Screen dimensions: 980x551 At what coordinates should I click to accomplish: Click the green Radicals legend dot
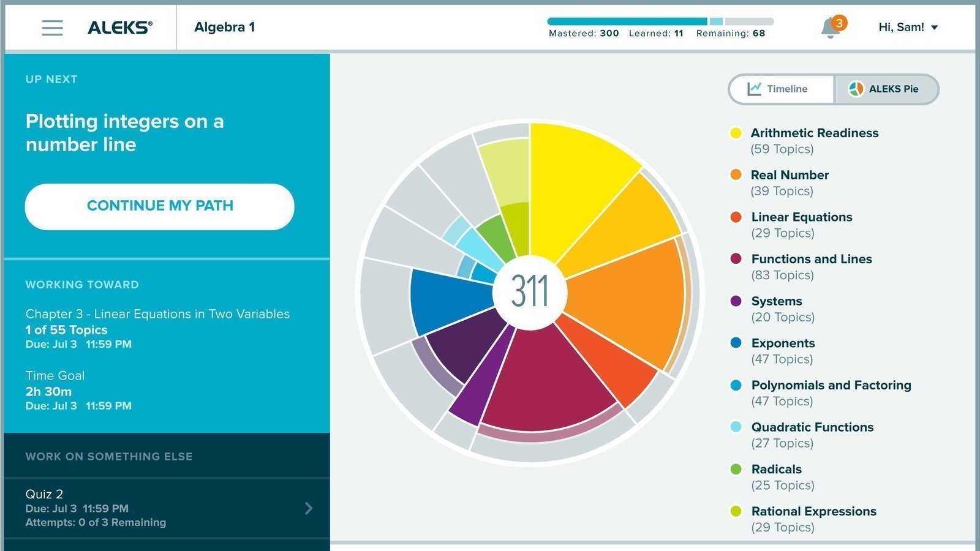pos(736,469)
